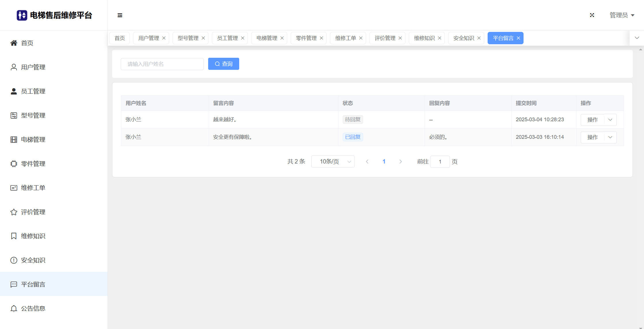644x329 pixels.
Task: Open the 管理员 account dropdown
Action: tap(622, 15)
